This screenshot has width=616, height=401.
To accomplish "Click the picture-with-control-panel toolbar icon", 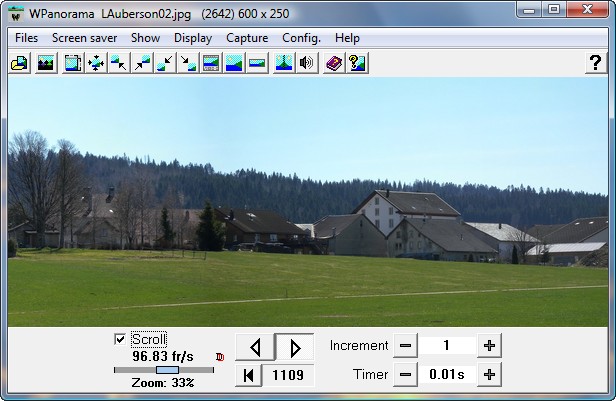I will click(x=211, y=63).
